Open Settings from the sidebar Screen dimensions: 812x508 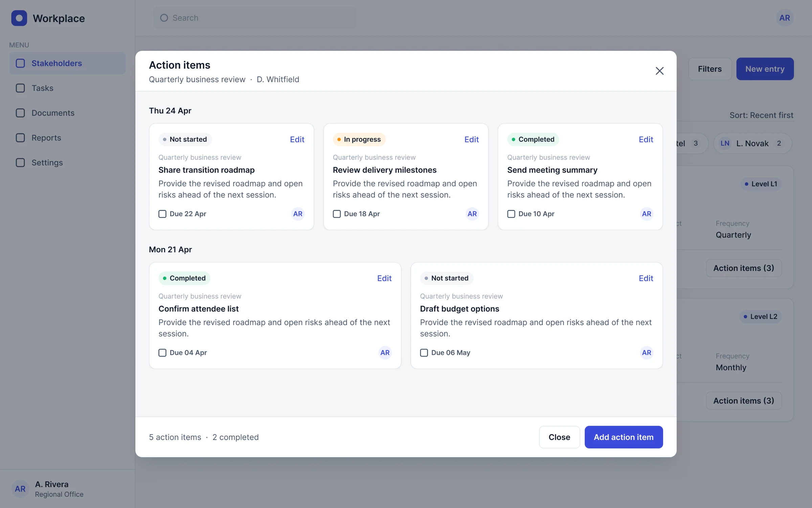coord(67,163)
